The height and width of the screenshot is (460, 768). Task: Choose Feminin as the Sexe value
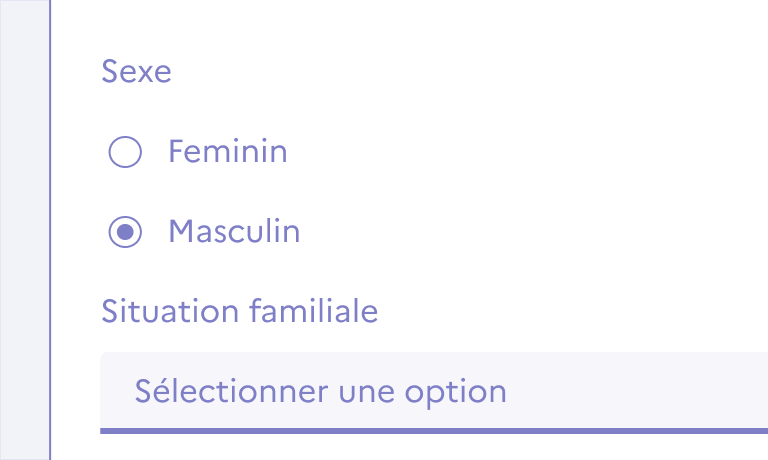tap(125, 152)
